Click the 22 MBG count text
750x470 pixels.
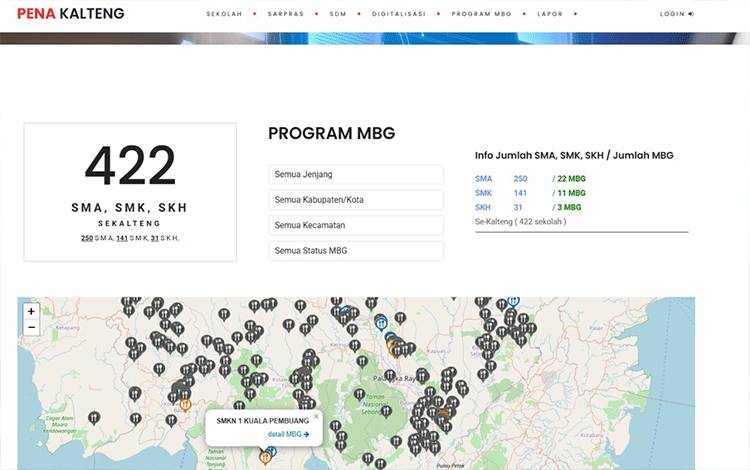pos(571,179)
